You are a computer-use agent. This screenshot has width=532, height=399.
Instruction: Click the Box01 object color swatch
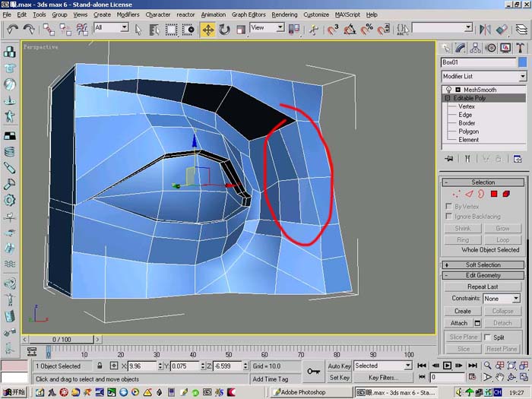[523, 62]
